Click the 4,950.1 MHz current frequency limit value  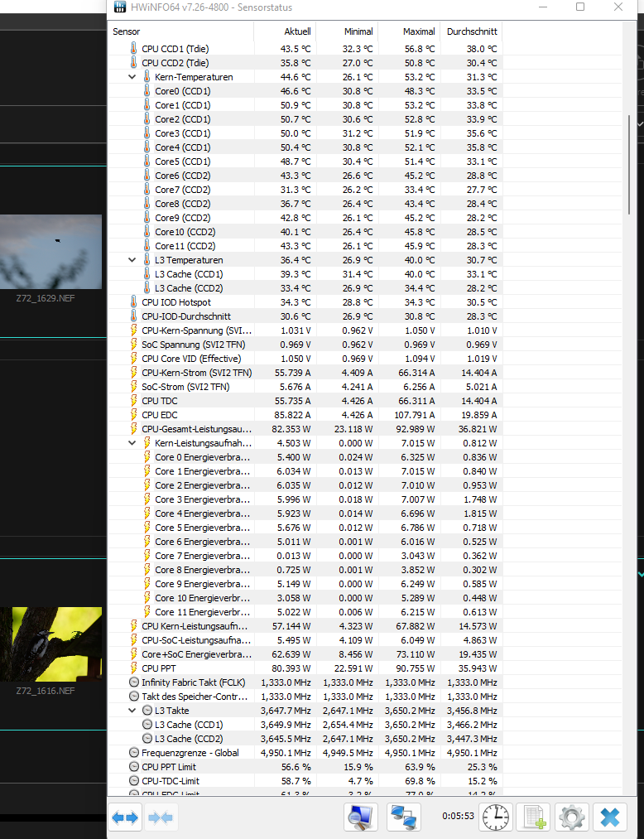(x=286, y=753)
